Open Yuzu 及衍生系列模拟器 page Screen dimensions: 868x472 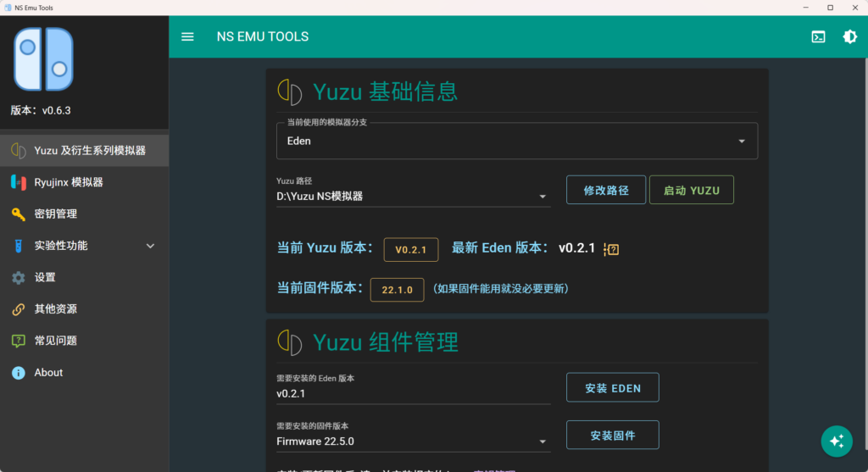click(84, 151)
